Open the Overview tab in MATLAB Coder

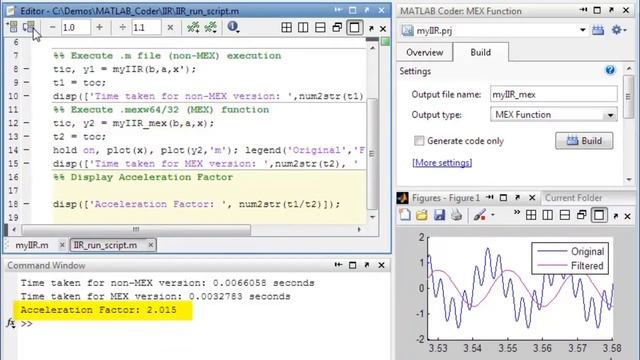point(424,53)
